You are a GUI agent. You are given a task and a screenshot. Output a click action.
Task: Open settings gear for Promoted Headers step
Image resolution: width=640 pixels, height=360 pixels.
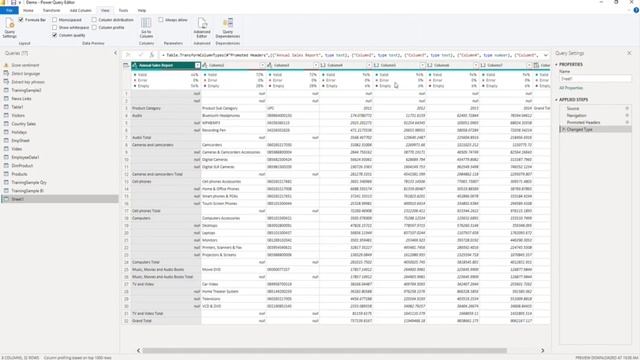point(627,122)
